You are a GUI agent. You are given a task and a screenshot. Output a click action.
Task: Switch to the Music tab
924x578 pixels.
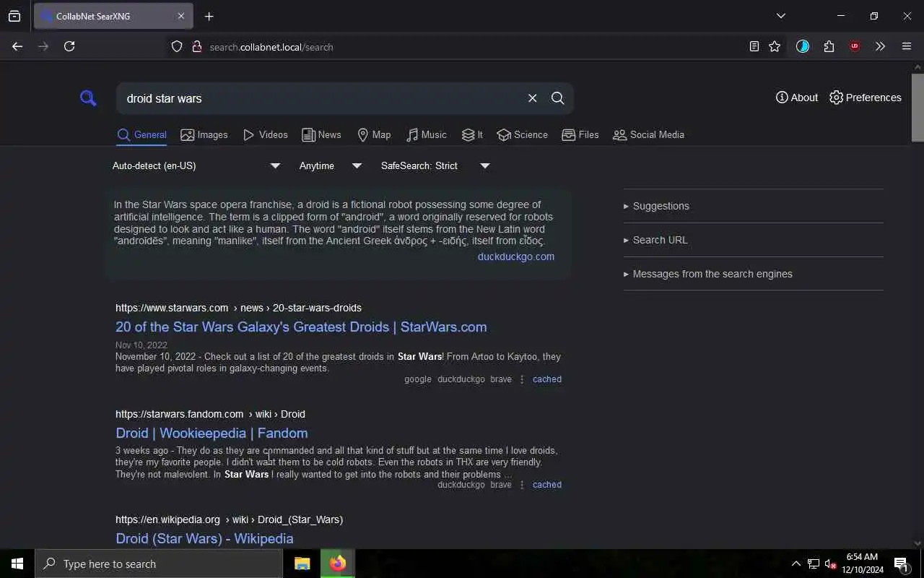pos(426,135)
